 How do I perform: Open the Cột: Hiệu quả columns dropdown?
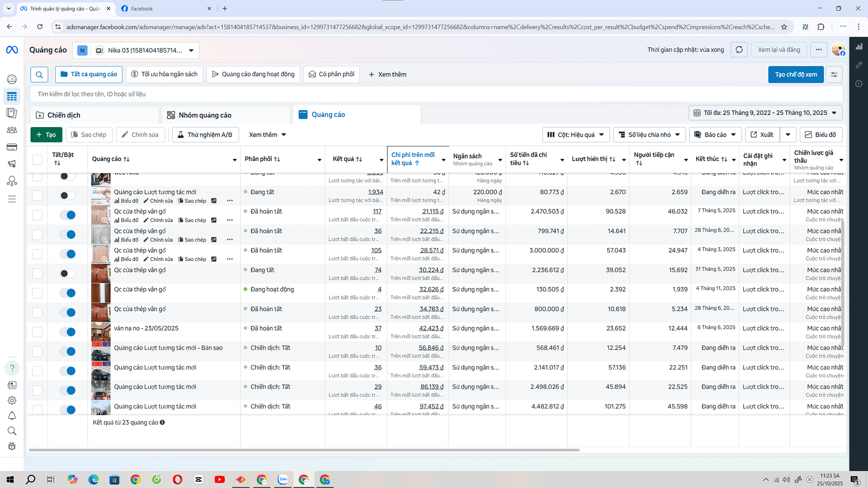(576, 135)
